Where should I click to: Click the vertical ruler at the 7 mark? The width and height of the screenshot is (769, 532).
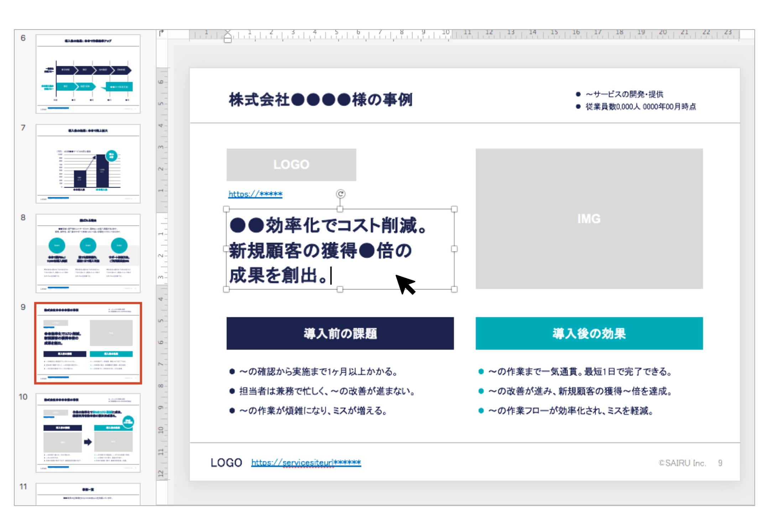point(161,364)
